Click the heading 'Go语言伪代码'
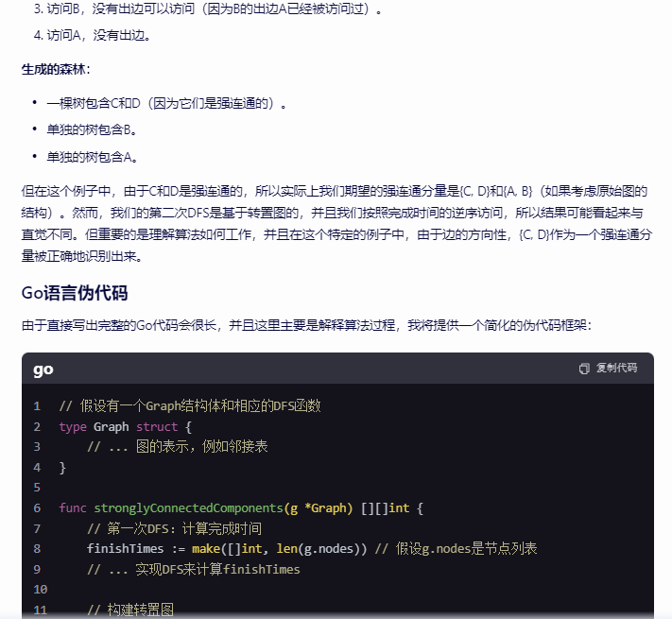The height and width of the screenshot is (619, 672). coord(75,293)
